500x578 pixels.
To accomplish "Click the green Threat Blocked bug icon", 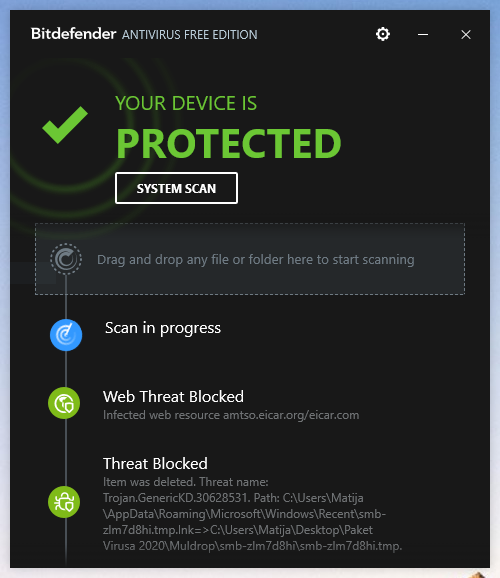I will [x=64, y=502].
